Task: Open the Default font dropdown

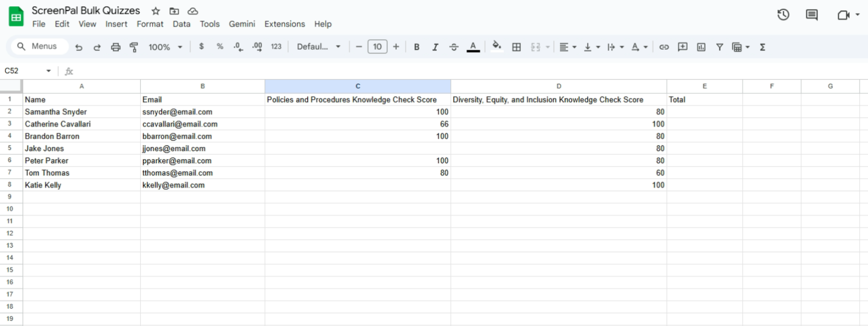Action: tap(318, 47)
